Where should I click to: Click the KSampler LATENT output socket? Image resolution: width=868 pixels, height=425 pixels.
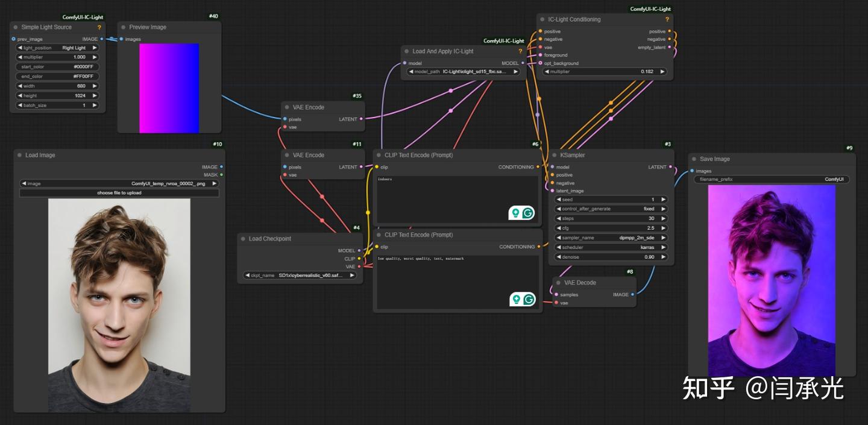(x=670, y=167)
